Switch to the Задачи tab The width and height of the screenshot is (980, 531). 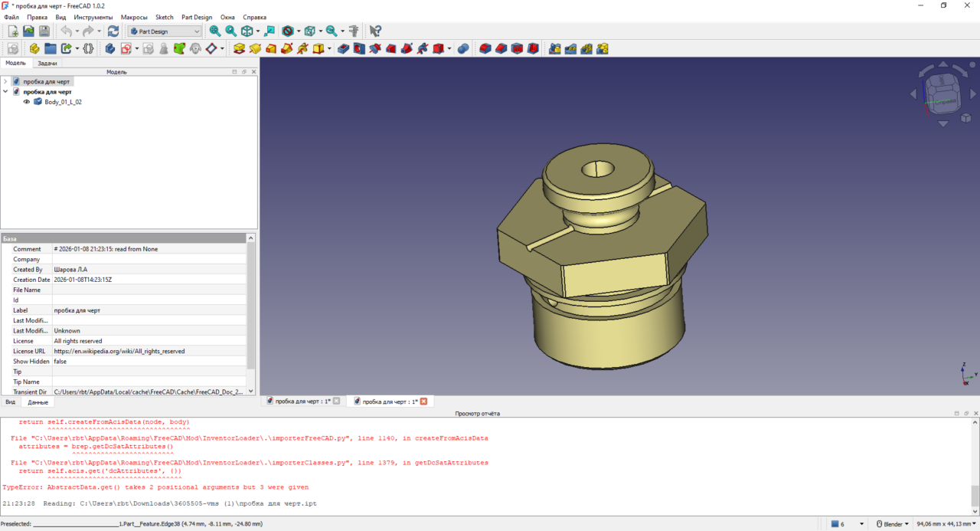click(x=47, y=63)
